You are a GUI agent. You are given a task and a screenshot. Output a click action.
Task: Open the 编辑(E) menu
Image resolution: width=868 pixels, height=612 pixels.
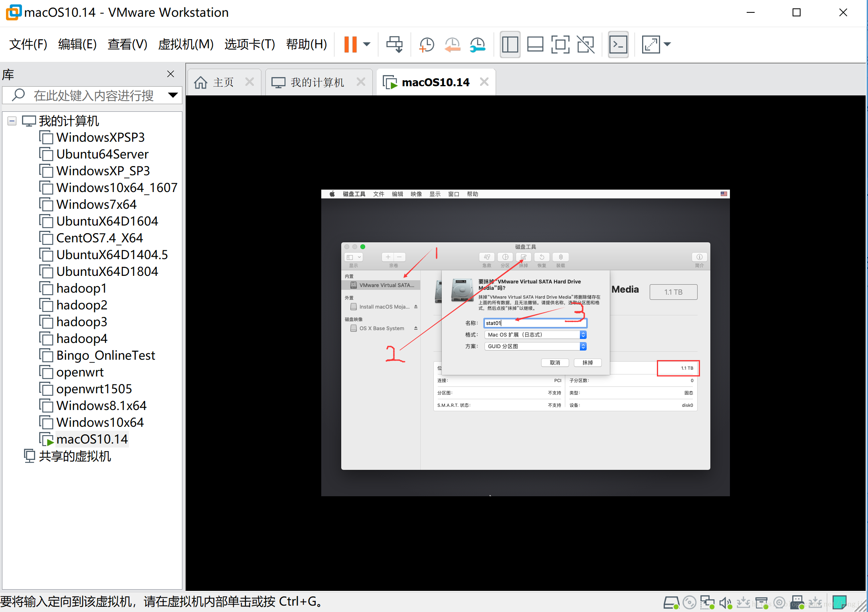[x=77, y=44]
